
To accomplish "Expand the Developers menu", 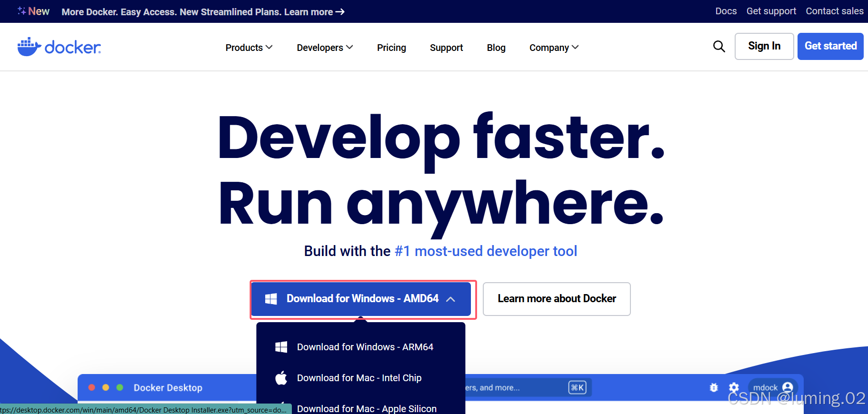I will (325, 48).
